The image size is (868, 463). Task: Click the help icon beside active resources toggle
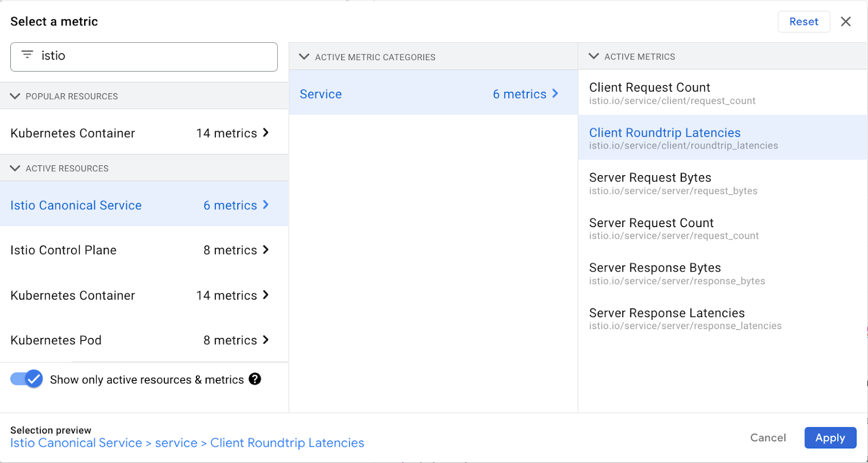point(255,379)
